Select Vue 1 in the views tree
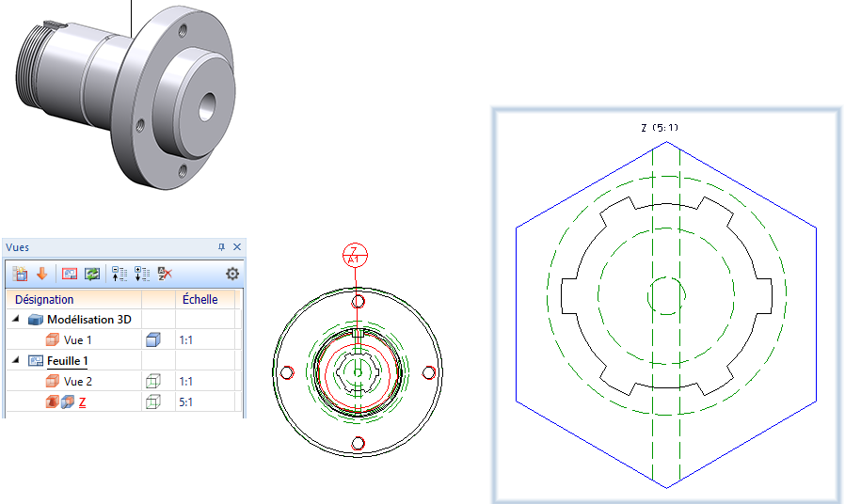Screen dimensions: 845x504 click(77, 340)
